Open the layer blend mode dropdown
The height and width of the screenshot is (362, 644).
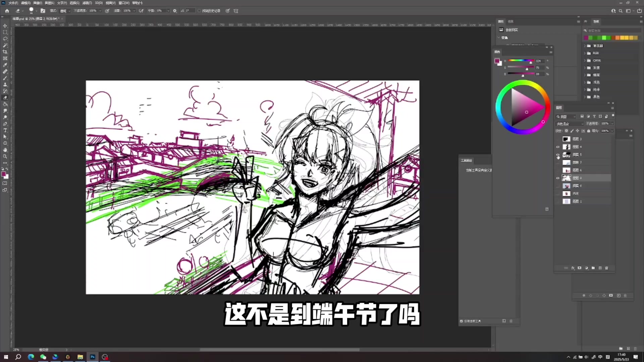[570, 124]
